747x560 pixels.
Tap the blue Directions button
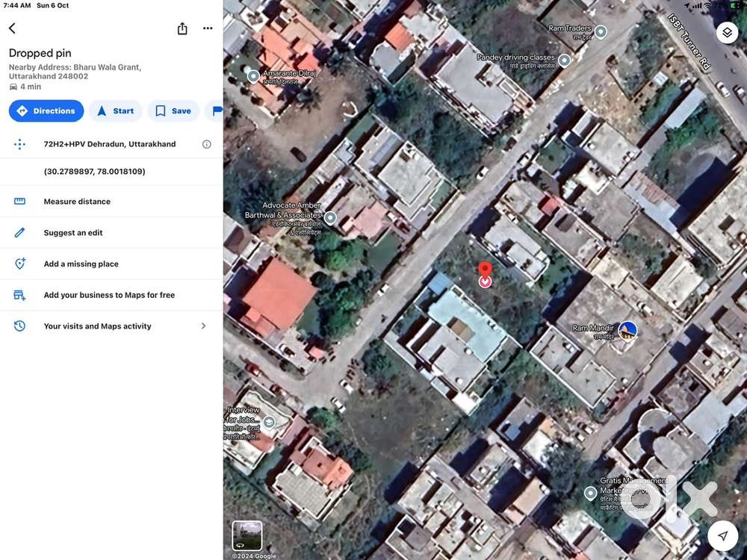pos(46,111)
